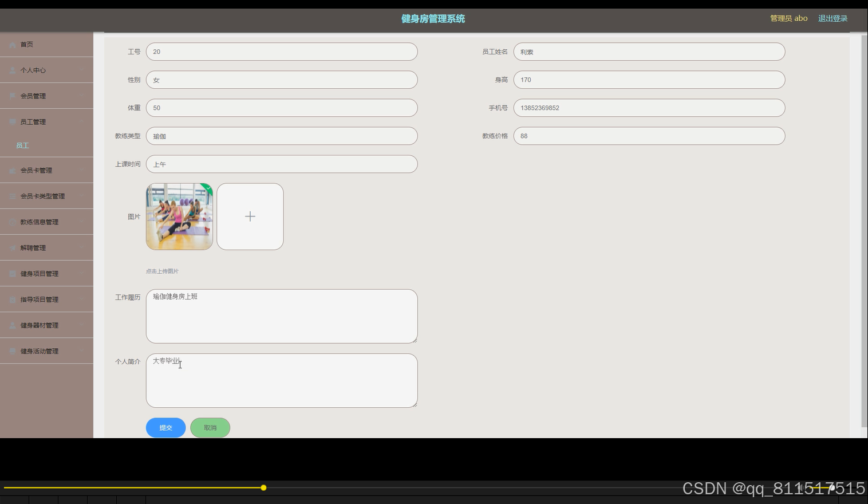This screenshot has width=868, height=504.
Task: Click the 取消 cancel button
Action: coord(210,428)
